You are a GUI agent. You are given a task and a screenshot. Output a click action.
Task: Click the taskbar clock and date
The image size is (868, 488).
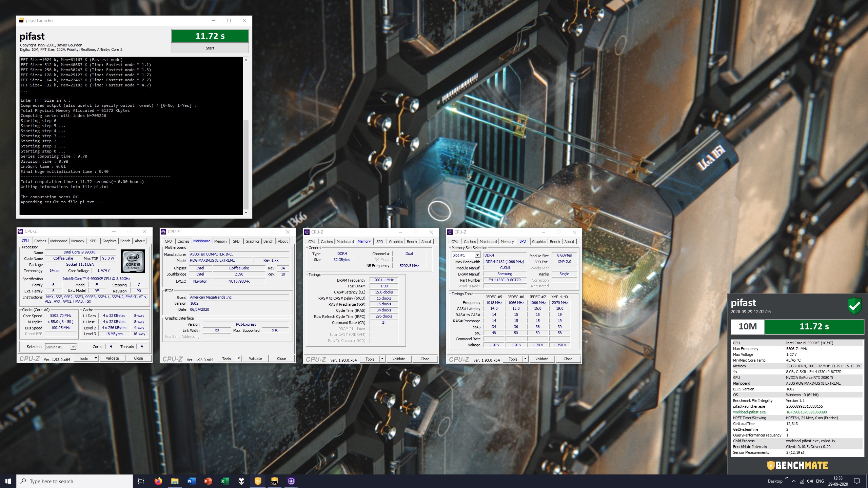click(838, 481)
